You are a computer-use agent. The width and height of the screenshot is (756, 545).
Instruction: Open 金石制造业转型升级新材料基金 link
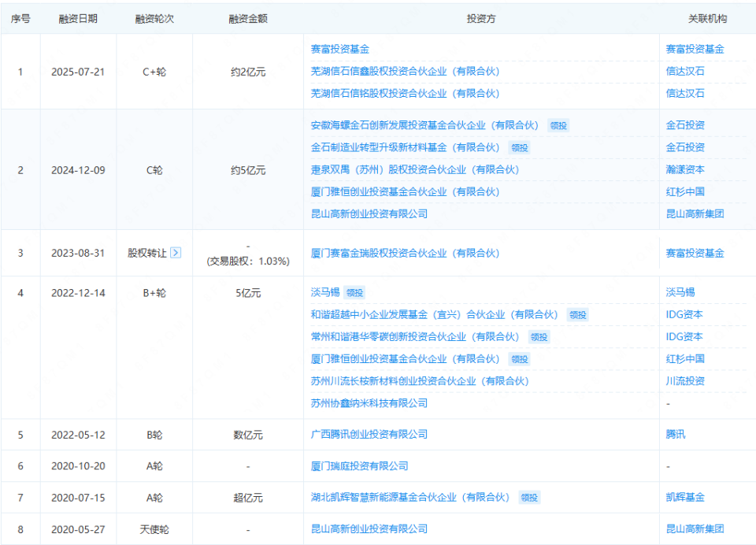click(x=405, y=147)
